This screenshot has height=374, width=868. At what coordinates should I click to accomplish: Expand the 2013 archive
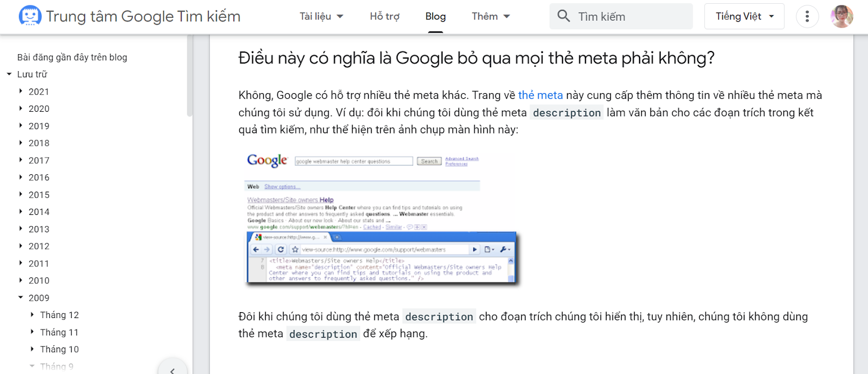pos(21,229)
